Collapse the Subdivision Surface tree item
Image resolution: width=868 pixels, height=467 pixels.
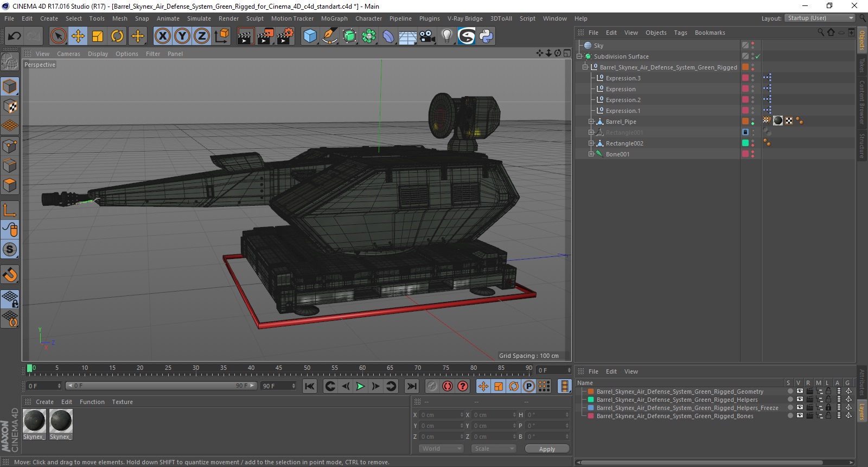579,56
